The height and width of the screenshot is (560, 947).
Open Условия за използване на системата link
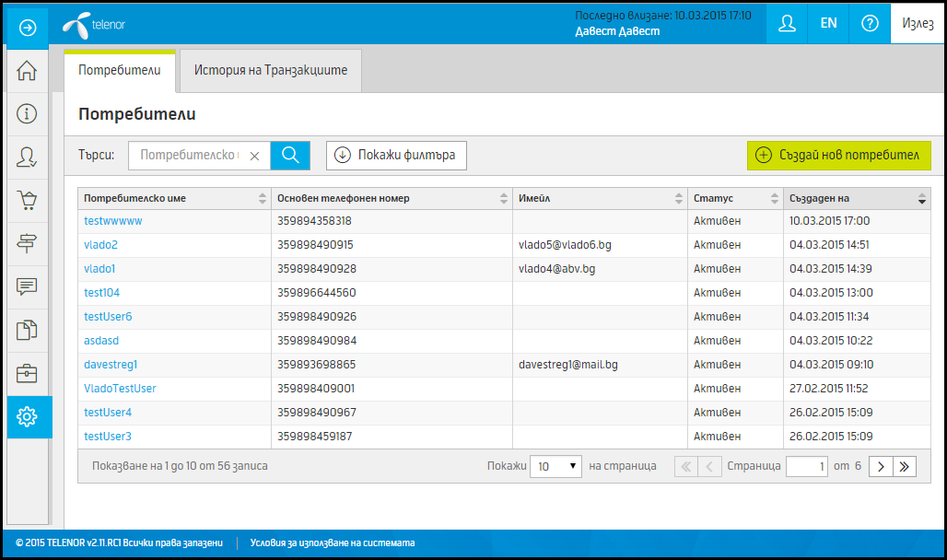[x=333, y=543]
